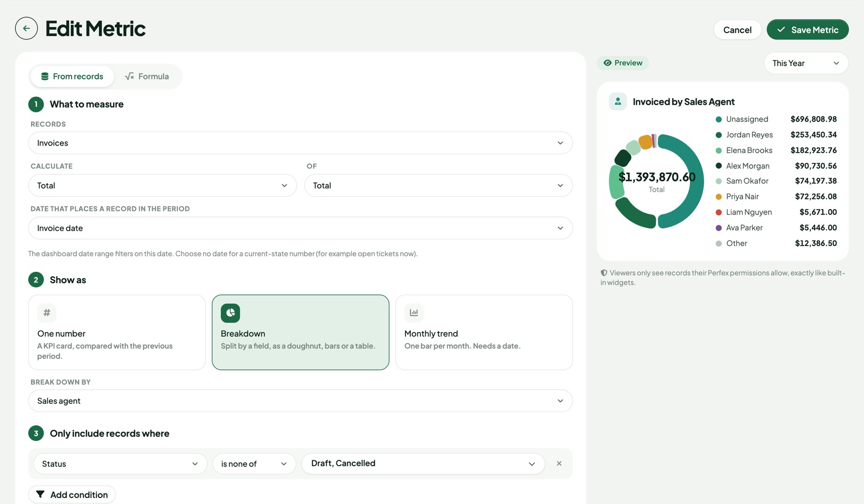864x504 pixels.
Task: Open the Invoice date dropdown
Action: coord(301,228)
